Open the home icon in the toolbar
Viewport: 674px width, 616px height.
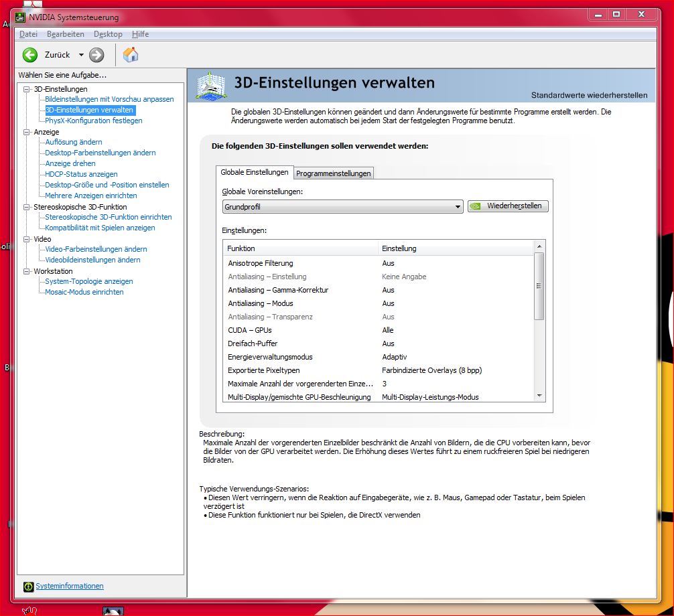coord(131,54)
